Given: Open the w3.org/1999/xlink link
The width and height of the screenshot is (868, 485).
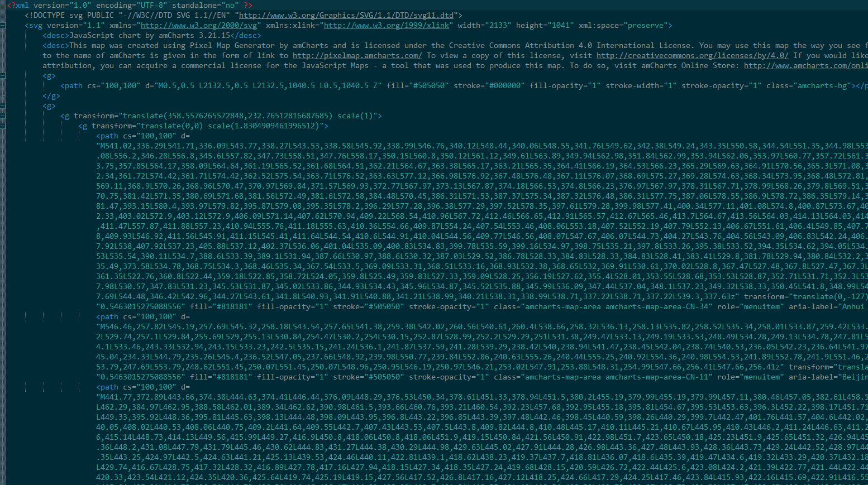Looking at the screenshot, I should (387, 25).
